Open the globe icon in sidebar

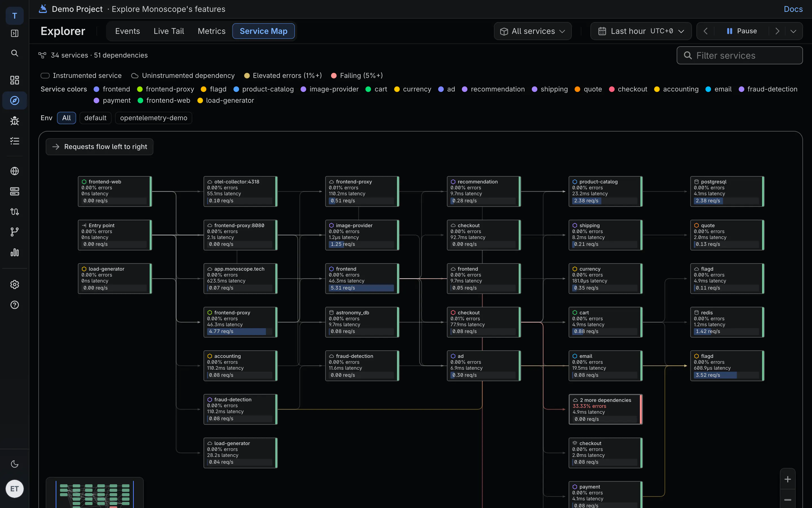tap(14, 171)
